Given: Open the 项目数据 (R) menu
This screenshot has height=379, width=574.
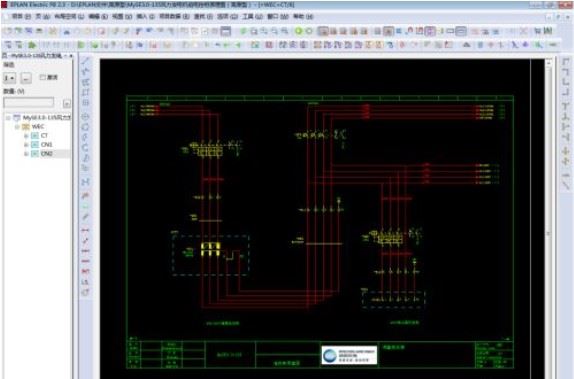Looking at the screenshot, I should point(174,16).
